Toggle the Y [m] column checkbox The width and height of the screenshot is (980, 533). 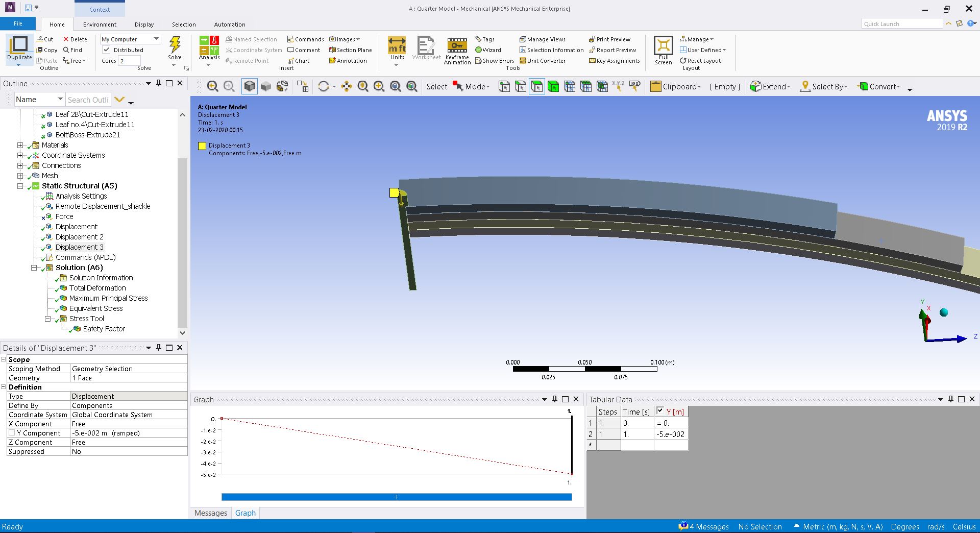click(660, 411)
